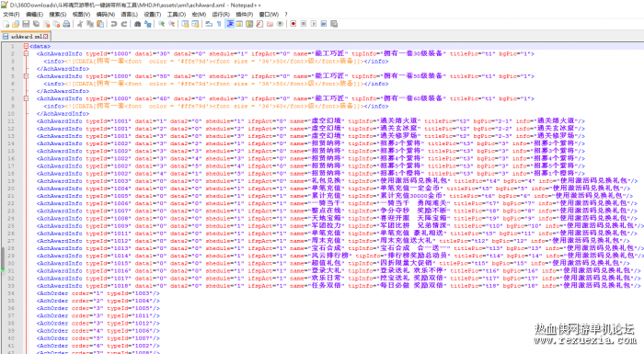Toggle Folder as Workspace icon
The width and height of the screenshot is (644, 354).
click(270, 24)
